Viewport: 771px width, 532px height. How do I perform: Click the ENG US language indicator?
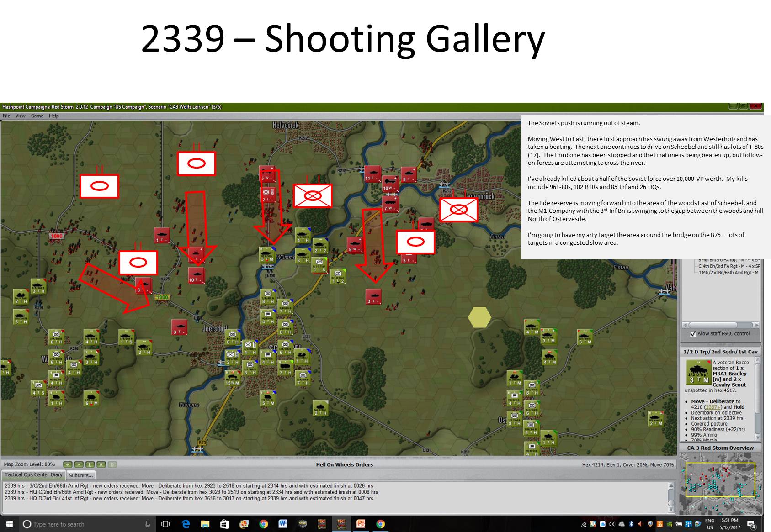click(x=710, y=524)
